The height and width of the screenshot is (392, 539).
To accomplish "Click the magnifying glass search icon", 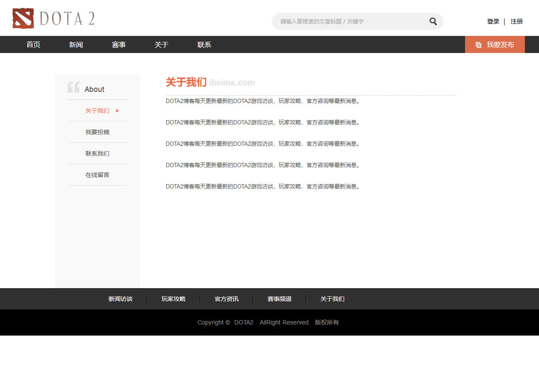I will [433, 21].
